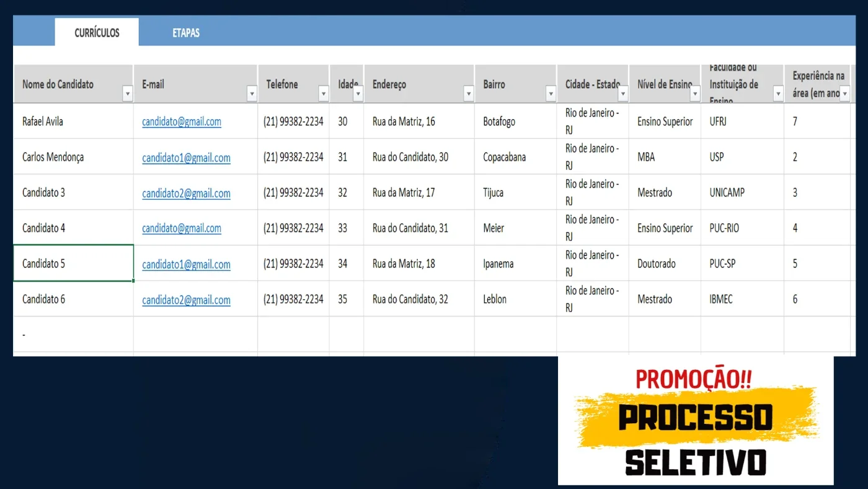Select the PUC-SP institution cell

(742, 263)
